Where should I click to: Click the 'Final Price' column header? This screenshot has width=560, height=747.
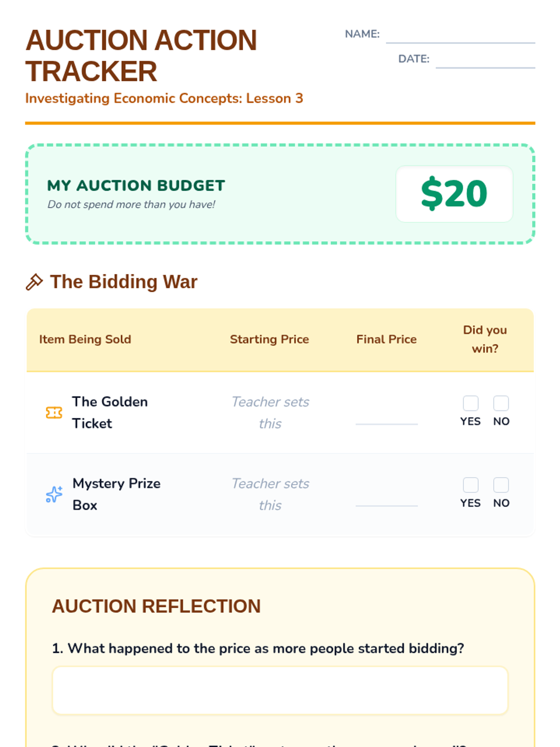tap(386, 339)
